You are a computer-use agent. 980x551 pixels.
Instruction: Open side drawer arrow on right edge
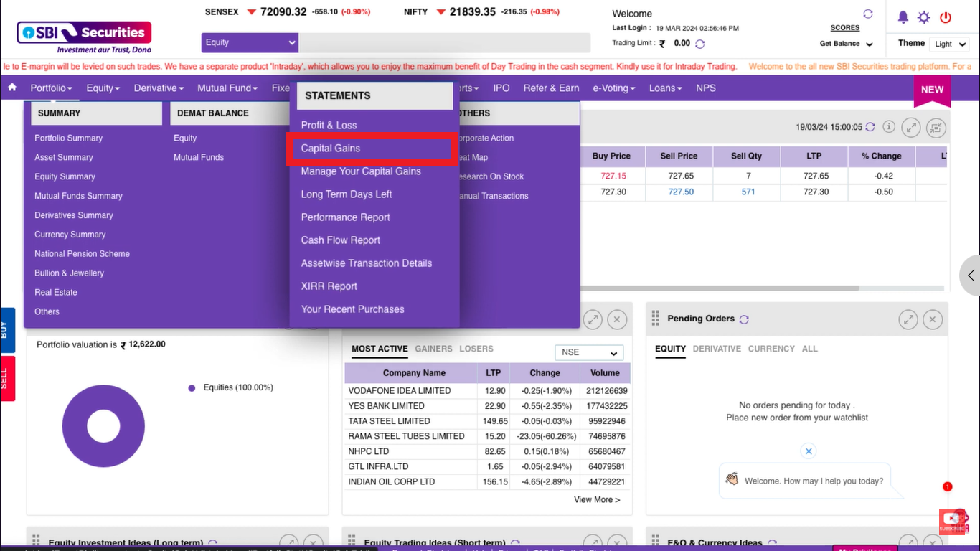click(x=971, y=275)
